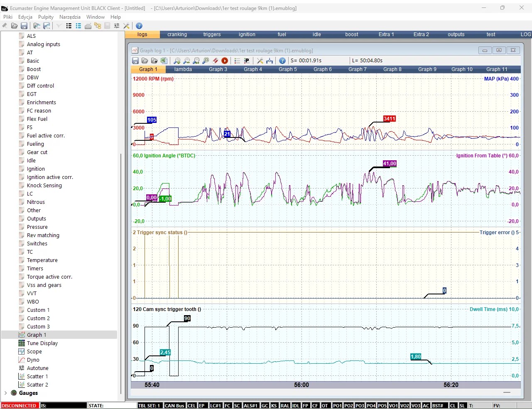
Task: Click the save desktop layout icon in main toolbar
Action: [x=47, y=26]
